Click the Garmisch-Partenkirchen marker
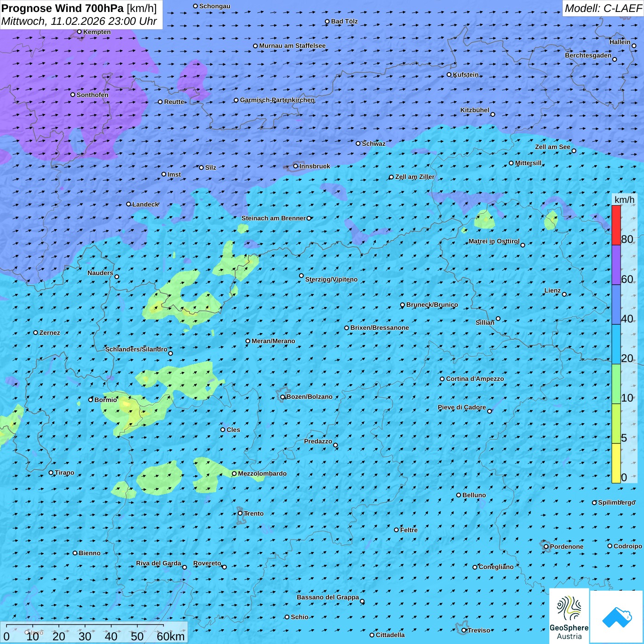Screen dimensions: 644x644 (236, 100)
